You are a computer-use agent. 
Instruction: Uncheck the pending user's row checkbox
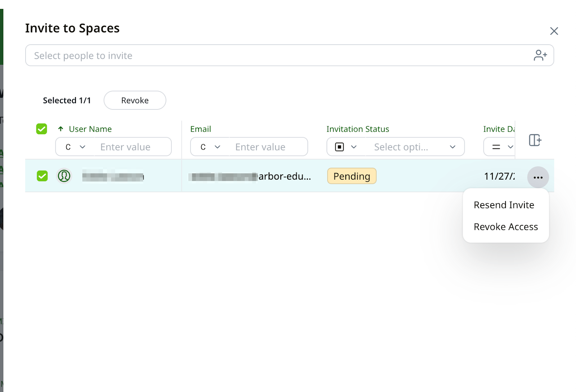(42, 176)
